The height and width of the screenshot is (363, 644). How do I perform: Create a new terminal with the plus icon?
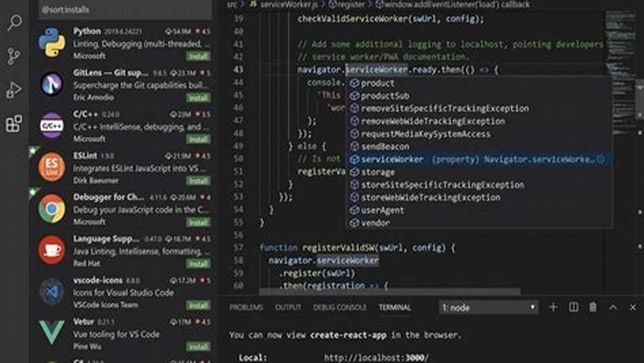(553, 307)
